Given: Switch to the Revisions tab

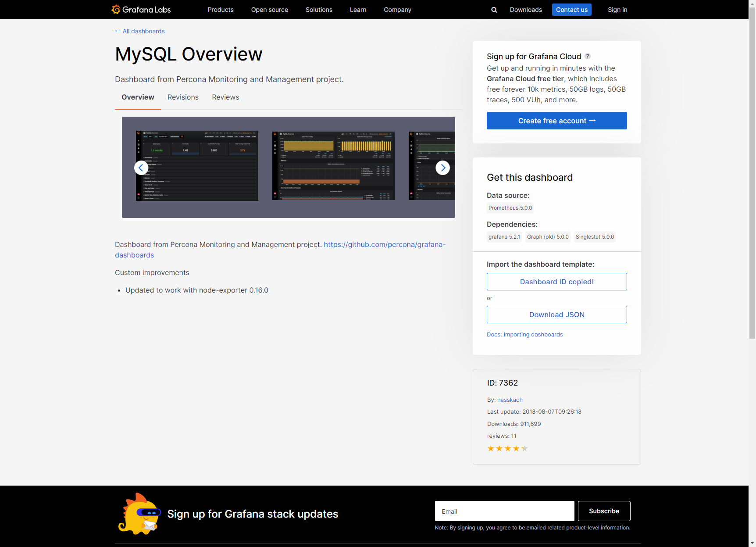Looking at the screenshot, I should click(x=183, y=97).
